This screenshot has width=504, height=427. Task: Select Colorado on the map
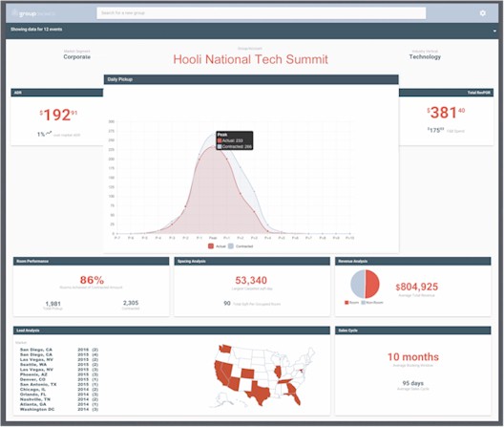coord(247,374)
